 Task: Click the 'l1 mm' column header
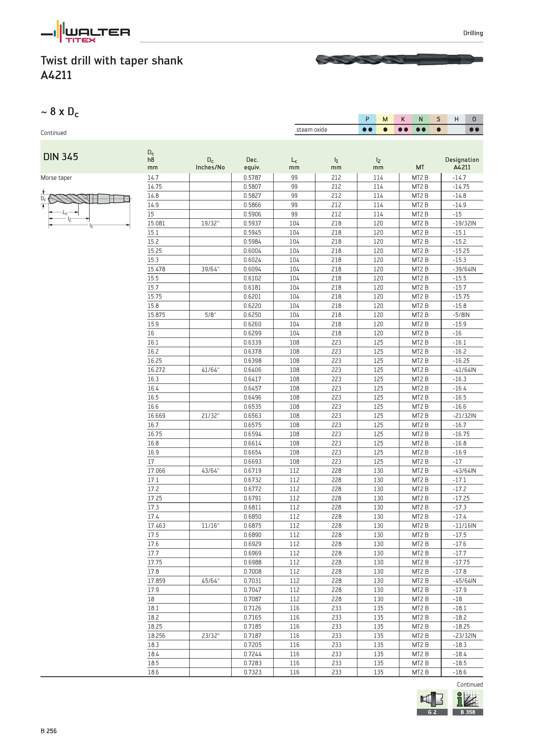pos(336,164)
